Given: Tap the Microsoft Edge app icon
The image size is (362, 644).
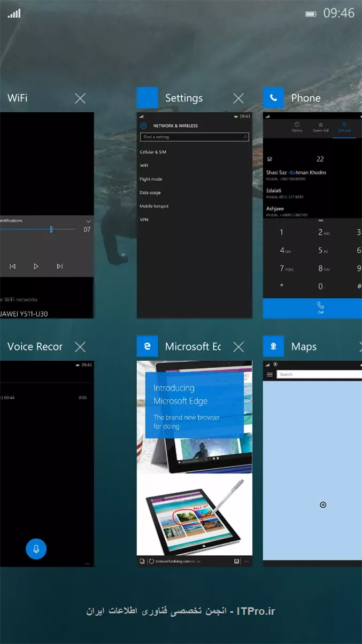Looking at the screenshot, I should coord(147,346).
